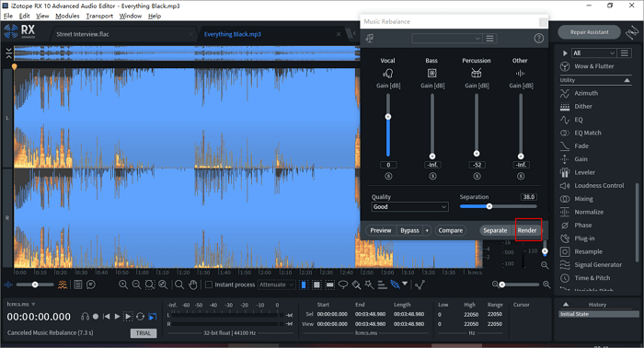Open the Repair Assistant
The image size is (644, 348).
click(x=589, y=32)
